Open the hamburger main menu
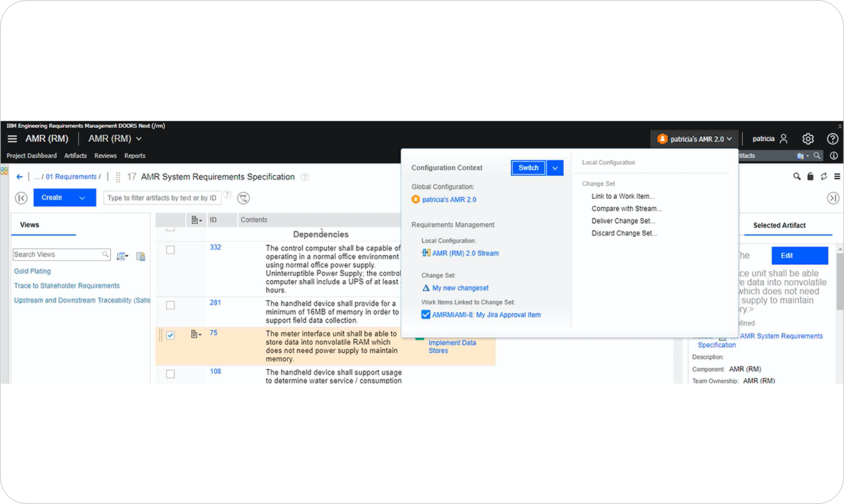Image resolution: width=844 pixels, height=504 pixels. pos(12,139)
